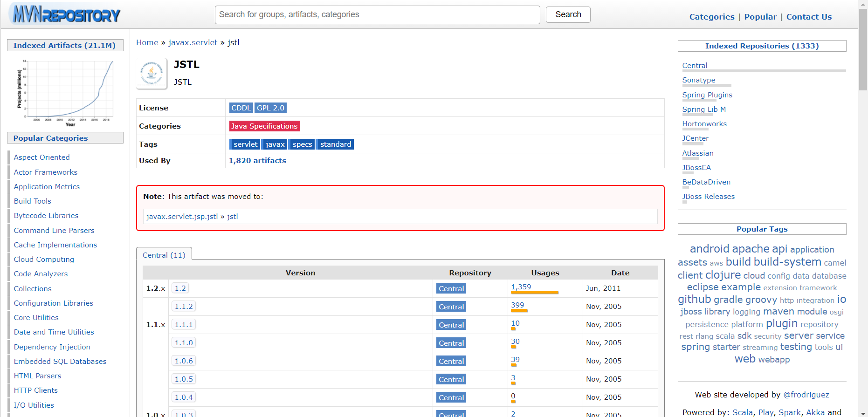
Task: Click the Search button
Action: click(x=568, y=14)
